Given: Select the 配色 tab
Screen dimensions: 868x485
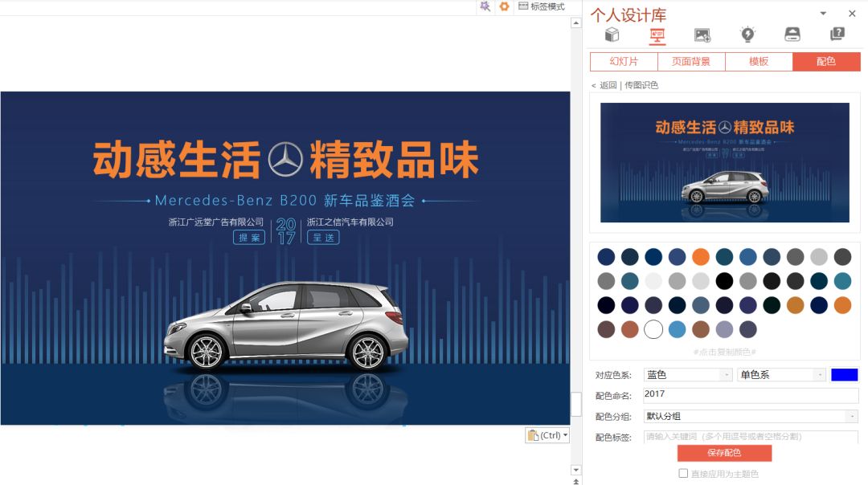Looking at the screenshot, I should tap(826, 61).
